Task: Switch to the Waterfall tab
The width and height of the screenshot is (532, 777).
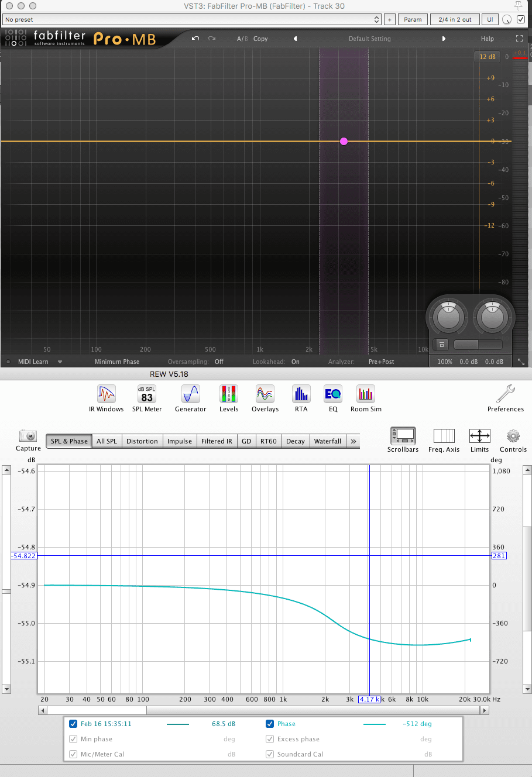Action: click(x=327, y=441)
